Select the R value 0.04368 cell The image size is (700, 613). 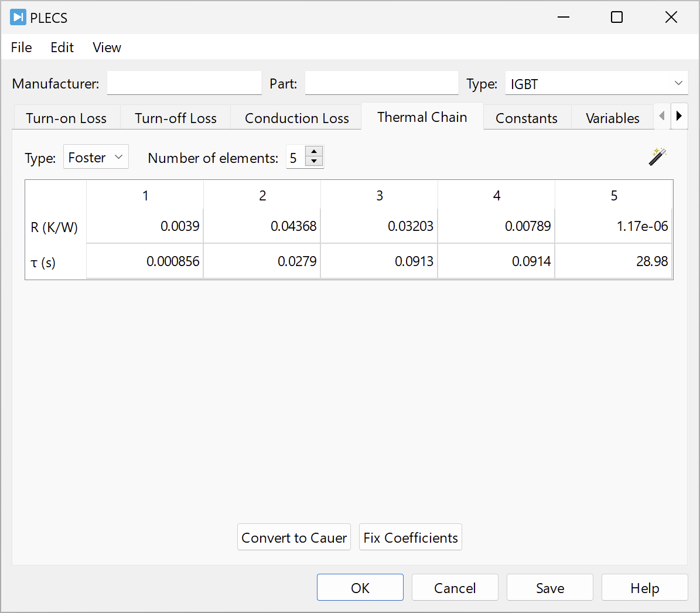pos(262,226)
